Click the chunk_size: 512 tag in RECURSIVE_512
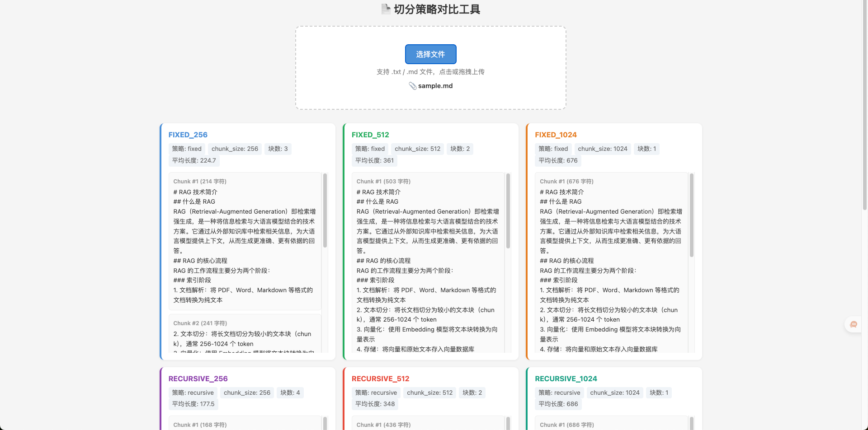The height and width of the screenshot is (430, 868). [429, 393]
